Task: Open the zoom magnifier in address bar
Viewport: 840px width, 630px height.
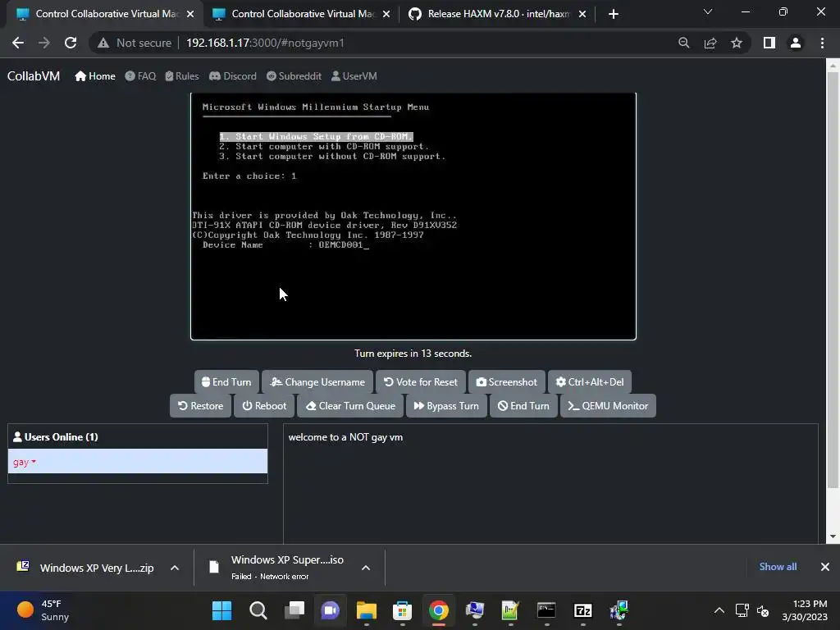Action: 683,43
